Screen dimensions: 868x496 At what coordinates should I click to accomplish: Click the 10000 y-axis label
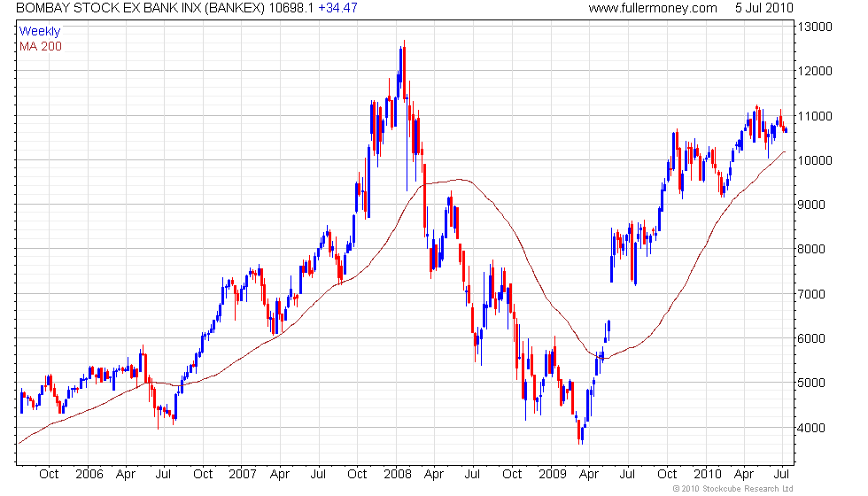click(815, 160)
